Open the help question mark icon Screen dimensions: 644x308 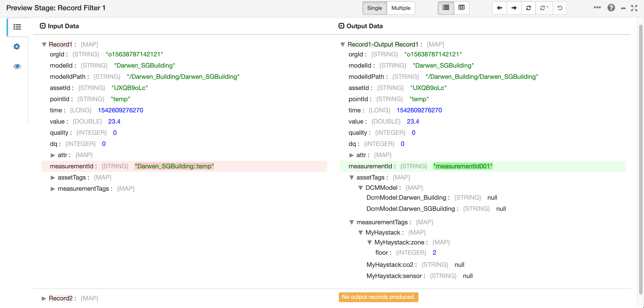pyautogui.click(x=611, y=8)
